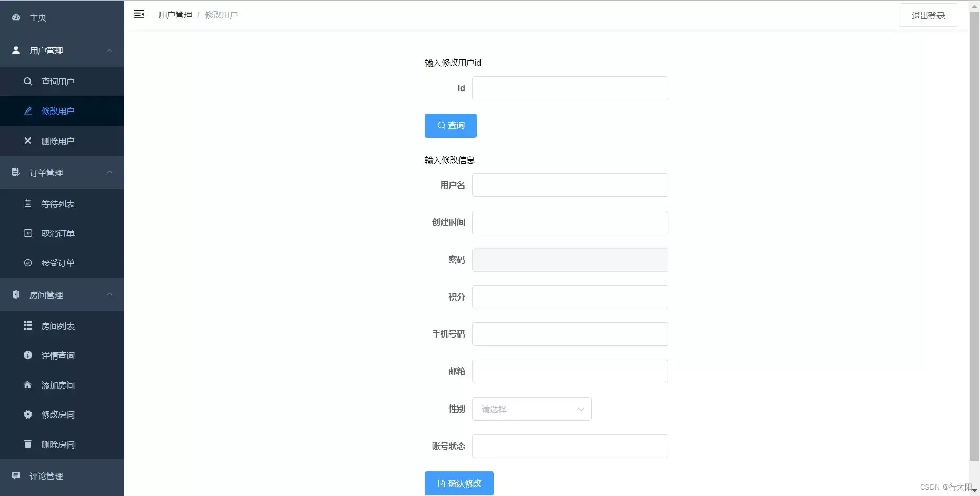Open 用户管理 from the breadcrumb
Screen dimensions: 980x496
[175, 14]
